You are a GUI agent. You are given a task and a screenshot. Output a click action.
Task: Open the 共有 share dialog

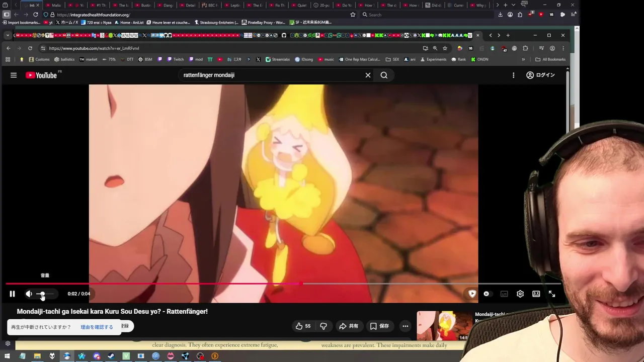pos(349,326)
